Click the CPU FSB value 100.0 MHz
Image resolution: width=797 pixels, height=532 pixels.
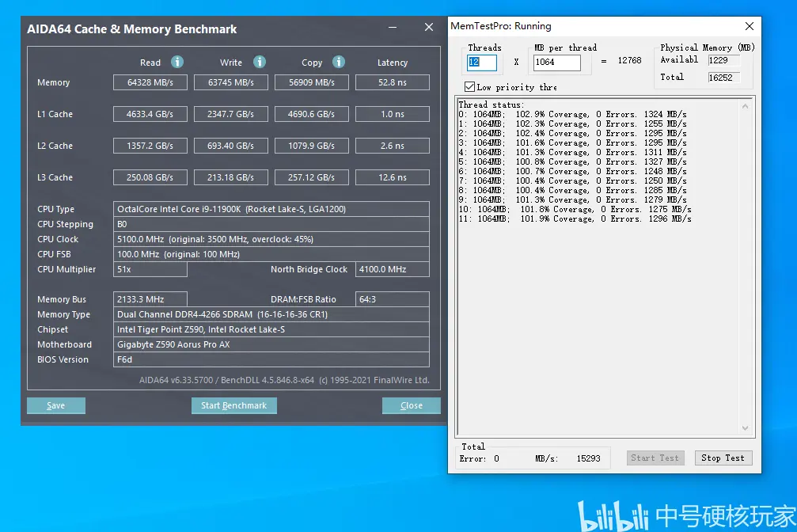(271, 254)
